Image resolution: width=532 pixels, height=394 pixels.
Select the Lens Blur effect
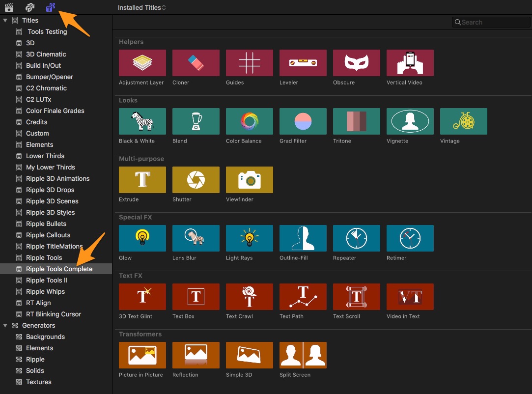[x=196, y=238]
